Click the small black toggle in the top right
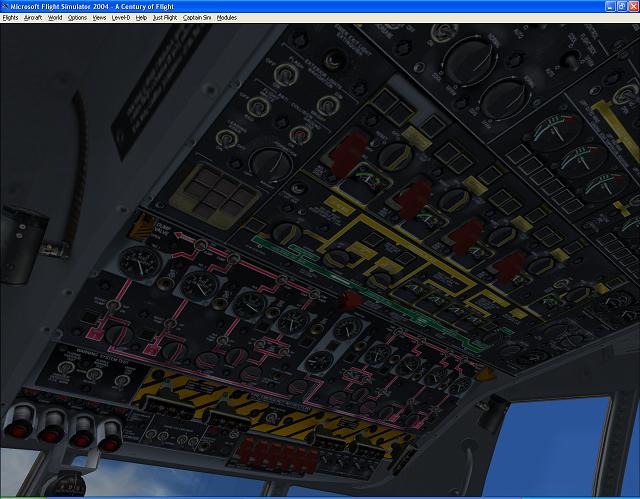 [570, 61]
